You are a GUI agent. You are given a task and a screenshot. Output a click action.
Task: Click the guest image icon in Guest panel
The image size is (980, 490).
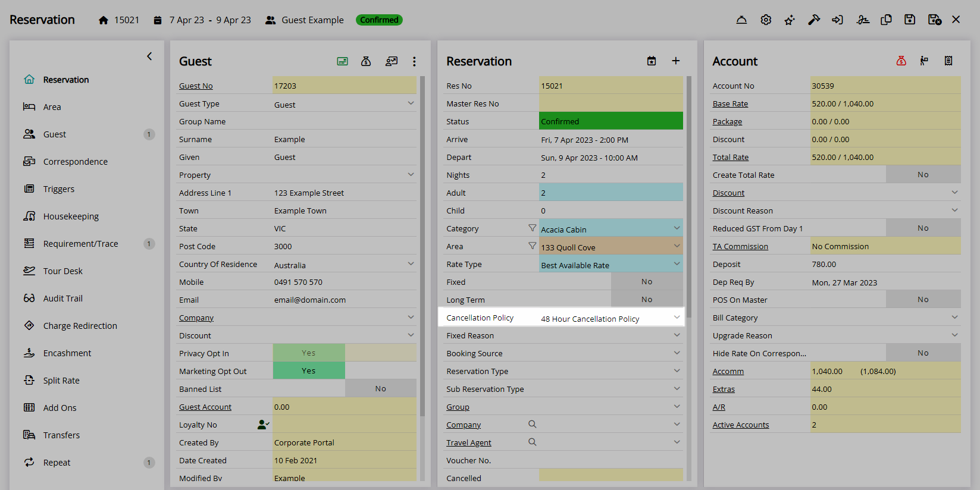[x=391, y=61]
